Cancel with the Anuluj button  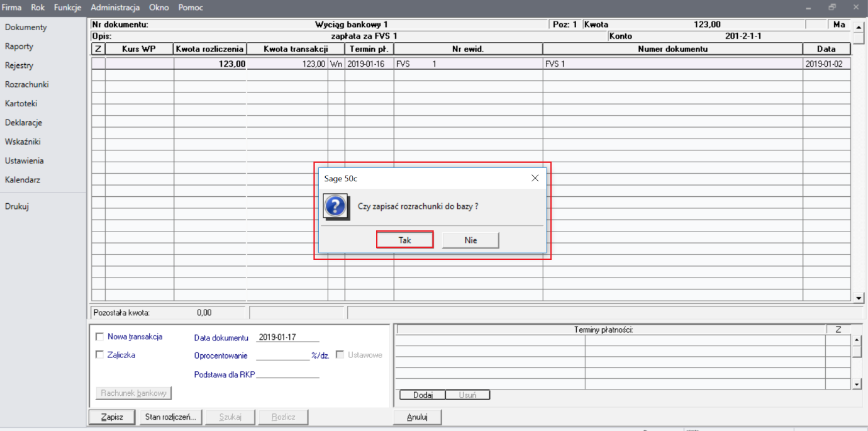pyautogui.click(x=417, y=417)
